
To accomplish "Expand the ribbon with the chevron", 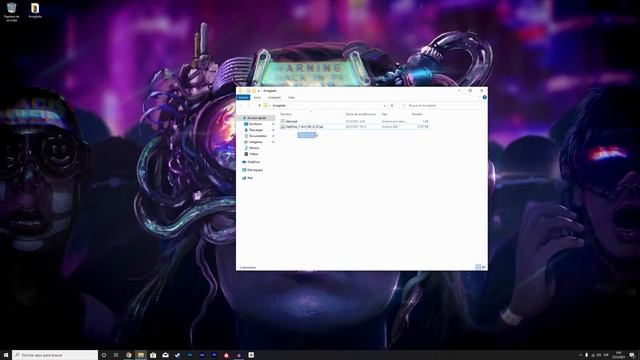I will pos(480,98).
